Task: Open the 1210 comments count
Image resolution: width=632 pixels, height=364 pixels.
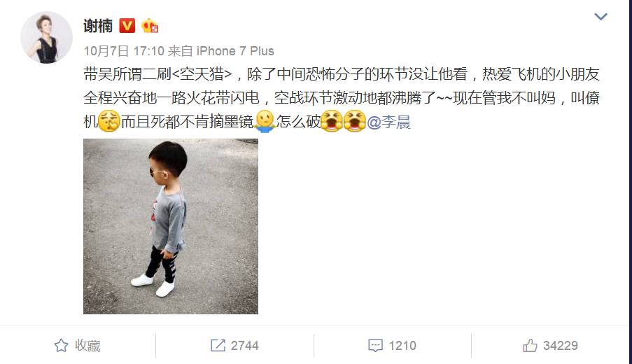Action: pyautogui.click(x=402, y=346)
